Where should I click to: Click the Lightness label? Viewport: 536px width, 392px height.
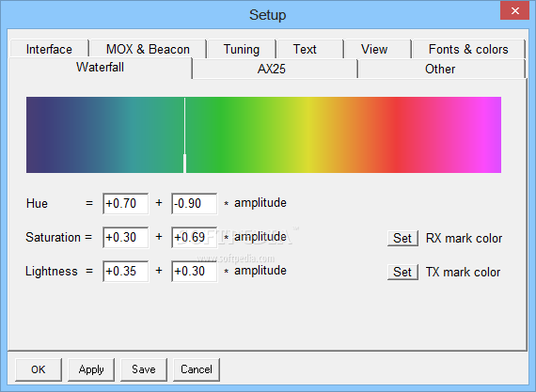pos(52,272)
